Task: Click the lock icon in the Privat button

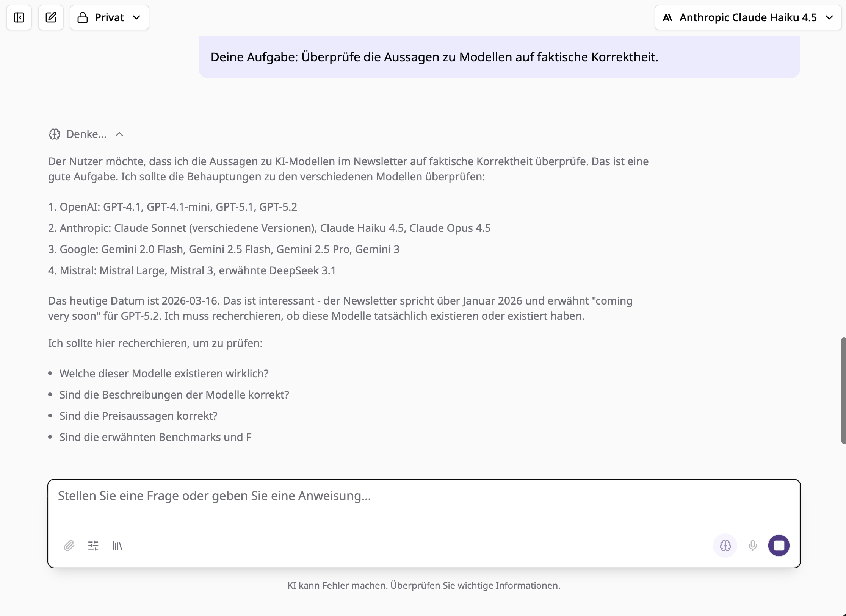Action: tap(83, 17)
